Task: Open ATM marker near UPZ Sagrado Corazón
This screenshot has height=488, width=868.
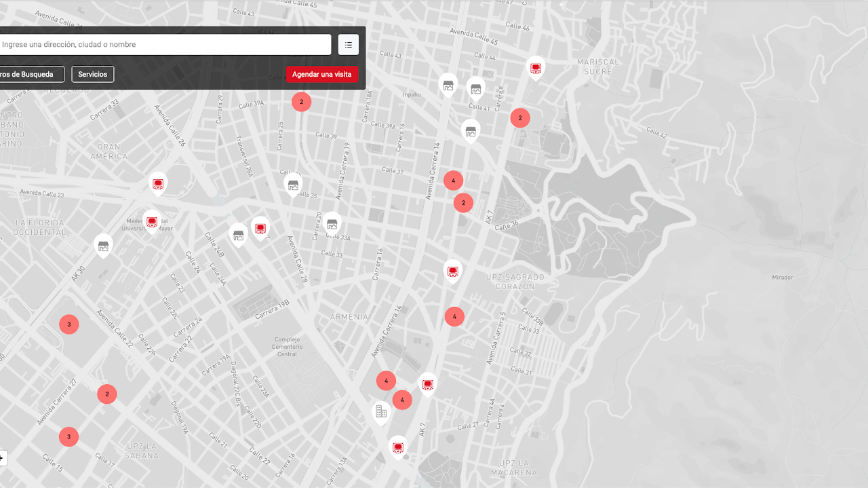Action: coord(452,271)
